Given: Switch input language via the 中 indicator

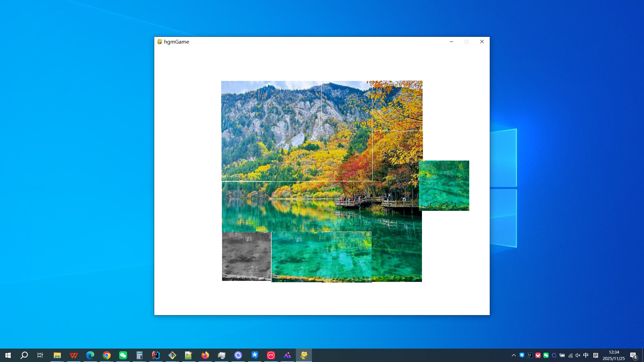Looking at the screenshot, I should tap(585, 355).
